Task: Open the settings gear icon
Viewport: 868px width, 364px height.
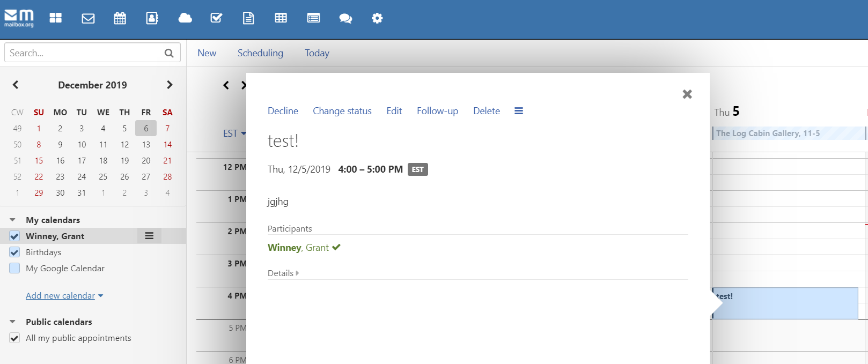Action: click(377, 18)
